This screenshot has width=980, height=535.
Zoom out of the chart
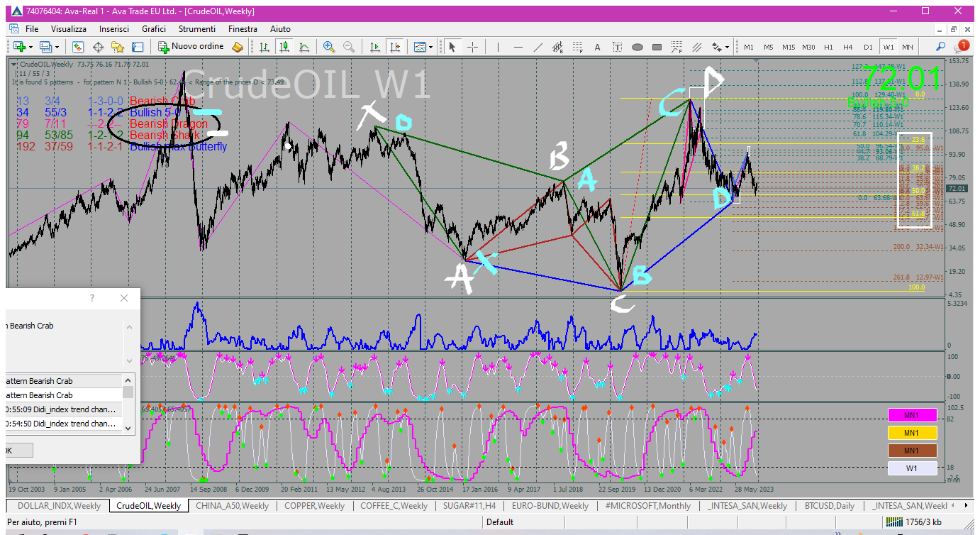349,47
